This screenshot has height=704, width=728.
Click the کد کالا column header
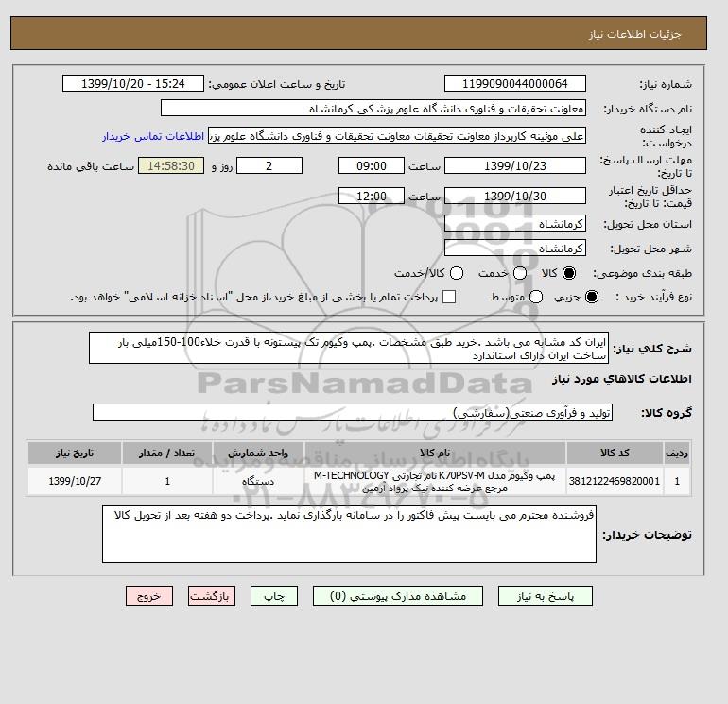pos(615,453)
